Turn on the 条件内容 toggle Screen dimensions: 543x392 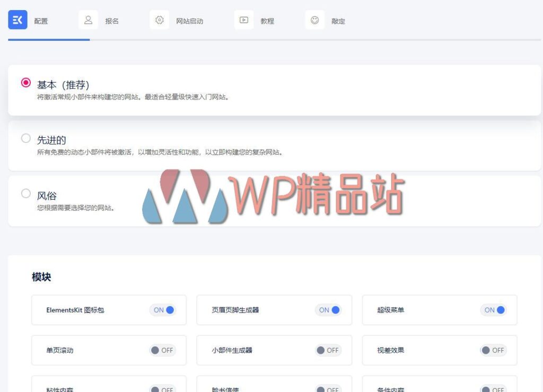[x=494, y=389]
